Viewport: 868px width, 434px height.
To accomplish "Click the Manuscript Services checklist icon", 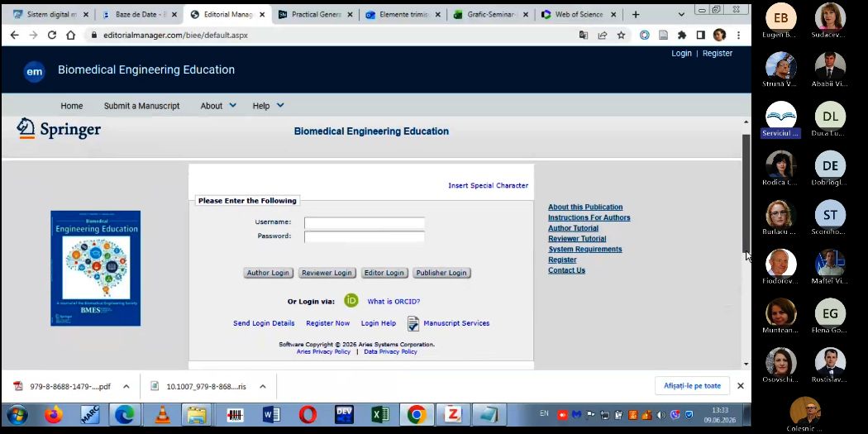I will pos(413,323).
